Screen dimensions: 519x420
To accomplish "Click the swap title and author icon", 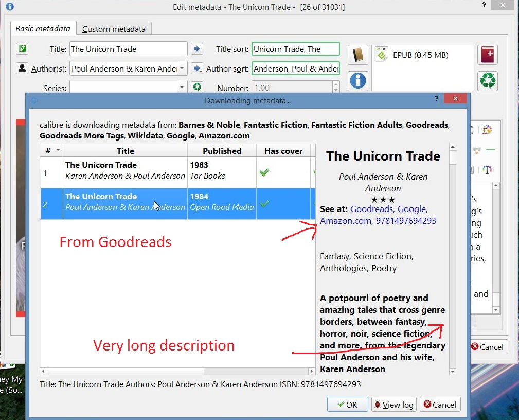I will tap(22, 49).
